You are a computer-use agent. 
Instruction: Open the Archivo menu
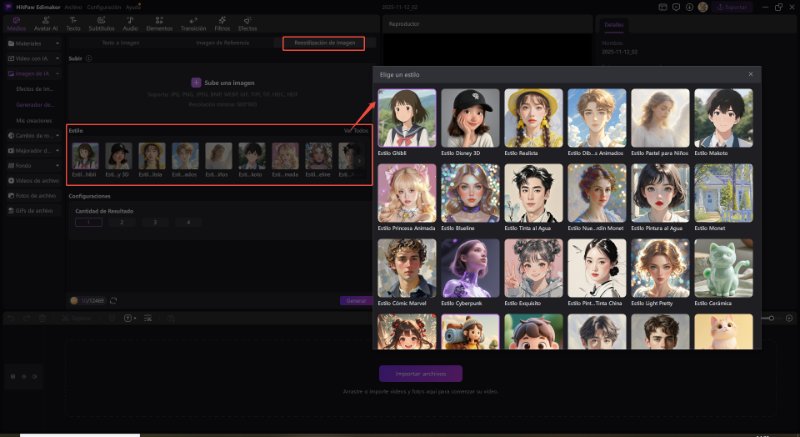[73, 7]
